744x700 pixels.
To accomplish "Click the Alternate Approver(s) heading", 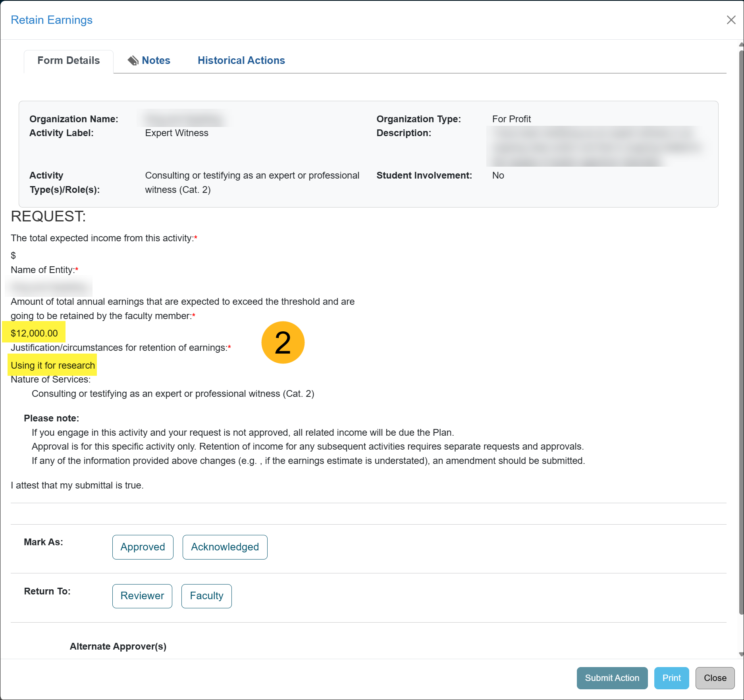I will [118, 646].
